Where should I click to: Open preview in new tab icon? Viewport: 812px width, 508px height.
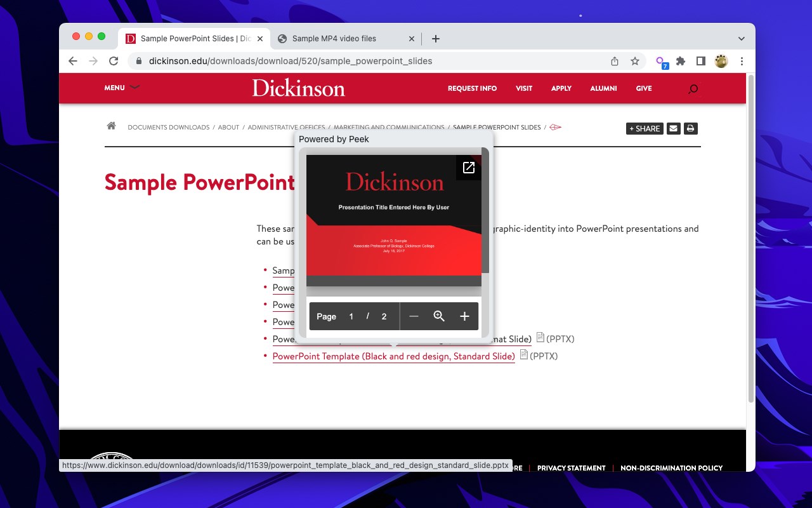[x=469, y=168]
